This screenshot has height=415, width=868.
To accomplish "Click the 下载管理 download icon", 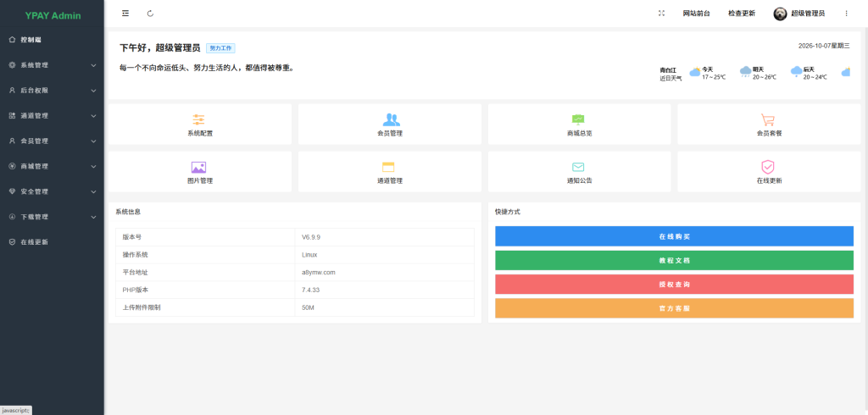I will pos(12,217).
